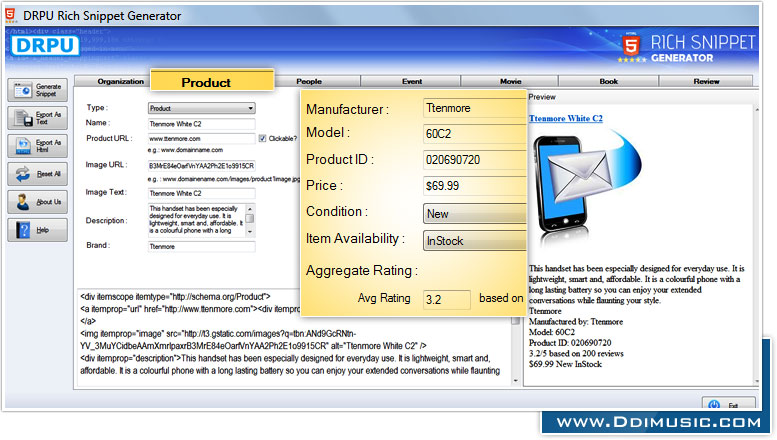
Task: Switch to the Book tab
Action: (x=609, y=81)
